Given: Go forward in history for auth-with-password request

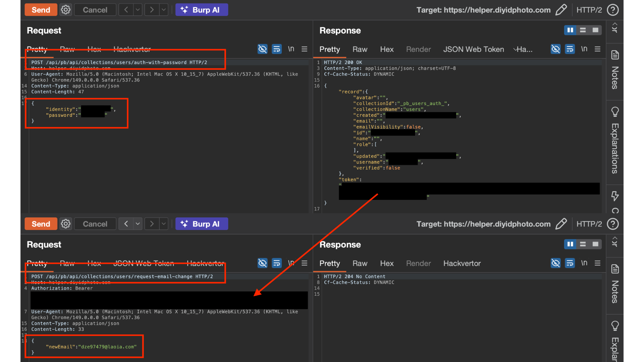Looking at the screenshot, I should [x=152, y=10].
